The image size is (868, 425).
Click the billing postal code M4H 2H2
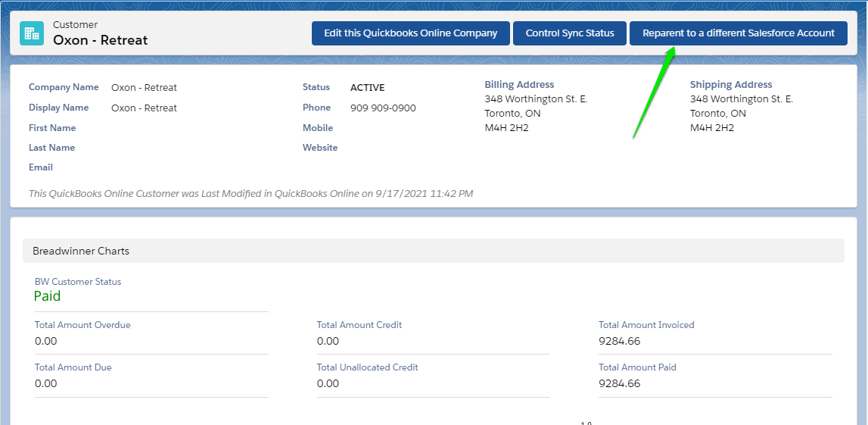[506, 128]
